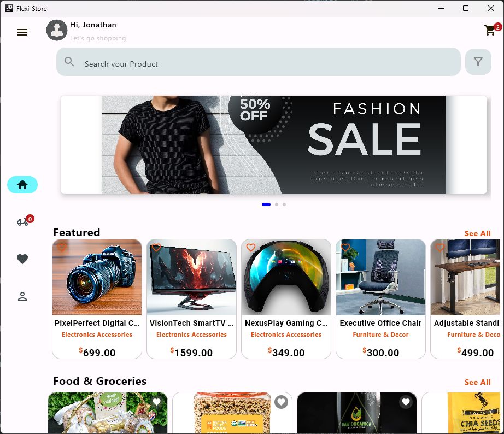This screenshot has width=504, height=434.
Task: Click See All for Featured
Action: (477, 233)
